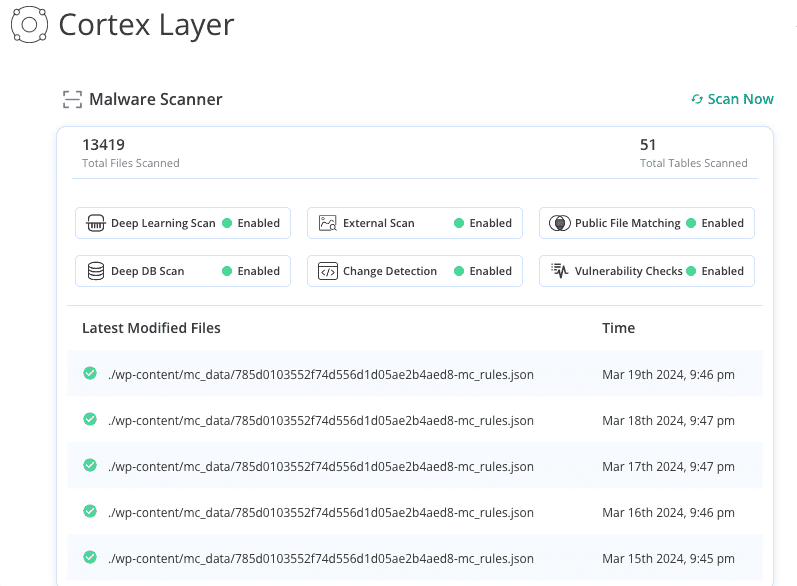Click the Vulnerability Checks label
Viewport: 797px width, 586px height.
click(628, 271)
